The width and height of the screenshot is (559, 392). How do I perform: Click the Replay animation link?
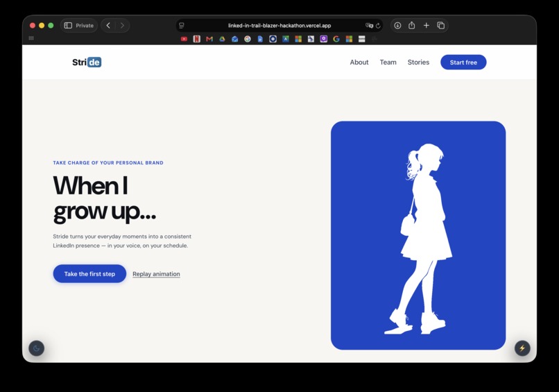click(x=156, y=274)
